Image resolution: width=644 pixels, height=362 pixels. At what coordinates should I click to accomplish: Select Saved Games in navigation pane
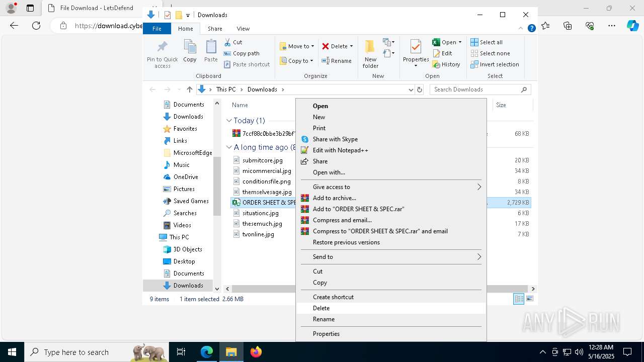coord(191,201)
